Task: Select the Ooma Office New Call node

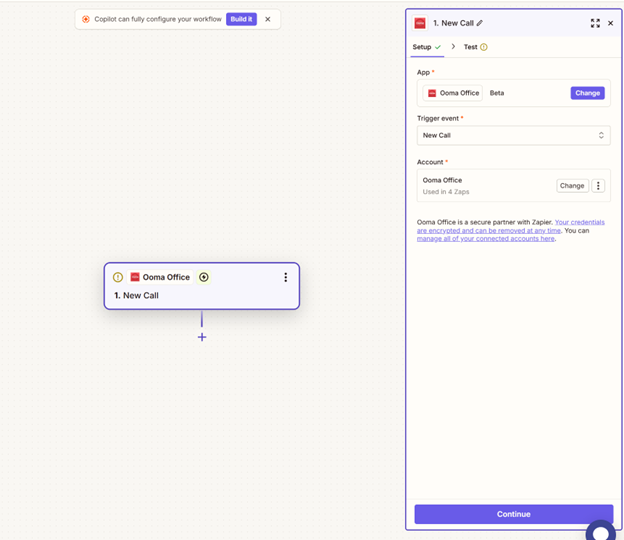Action: coord(200,295)
